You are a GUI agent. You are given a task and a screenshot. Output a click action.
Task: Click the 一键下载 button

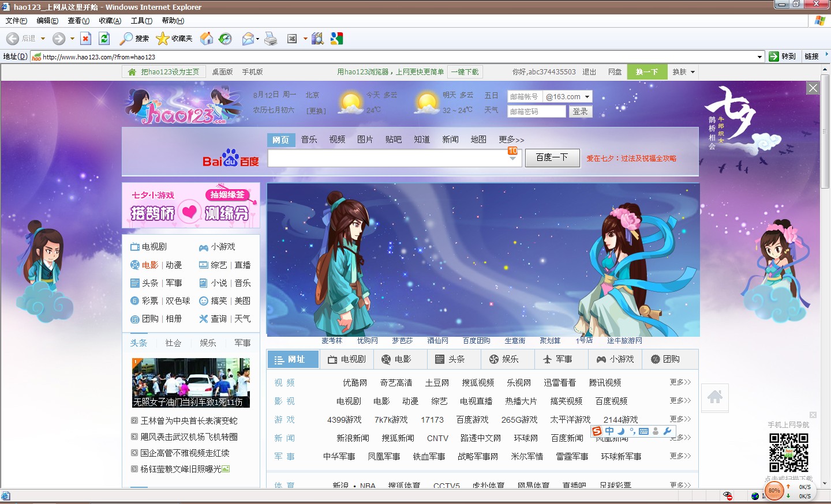(x=465, y=72)
